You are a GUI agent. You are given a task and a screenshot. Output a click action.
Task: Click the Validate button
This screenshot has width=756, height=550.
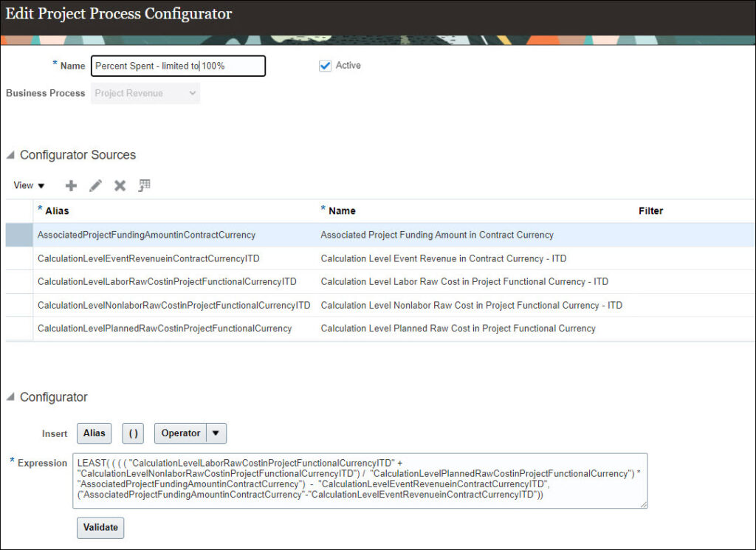[x=100, y=528]
